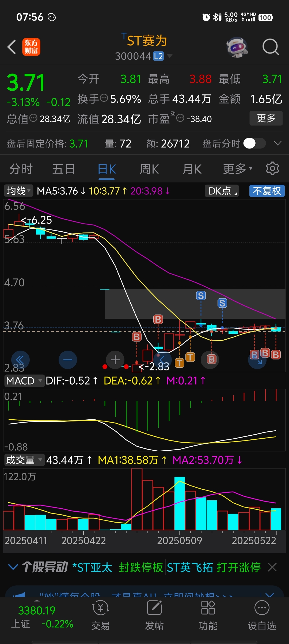Open stock search magnifier
This screenshot has width=289, height=644.
click(271, 47)
